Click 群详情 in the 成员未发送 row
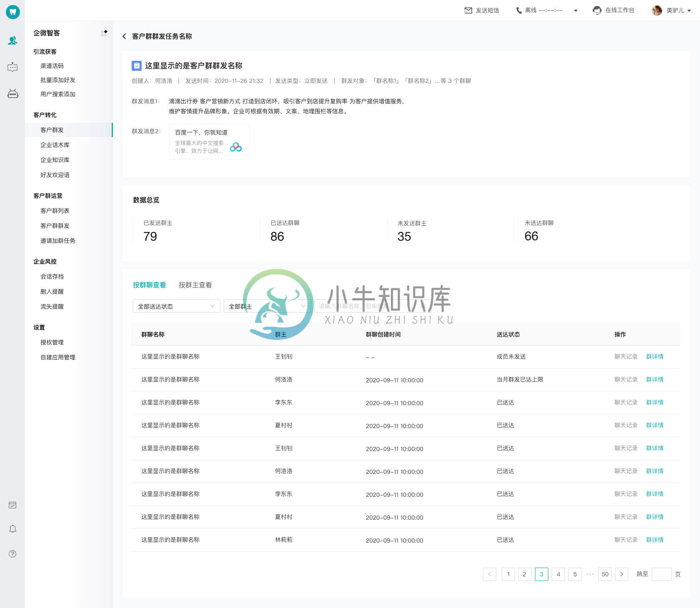700x608 pixels. (655, 356)
